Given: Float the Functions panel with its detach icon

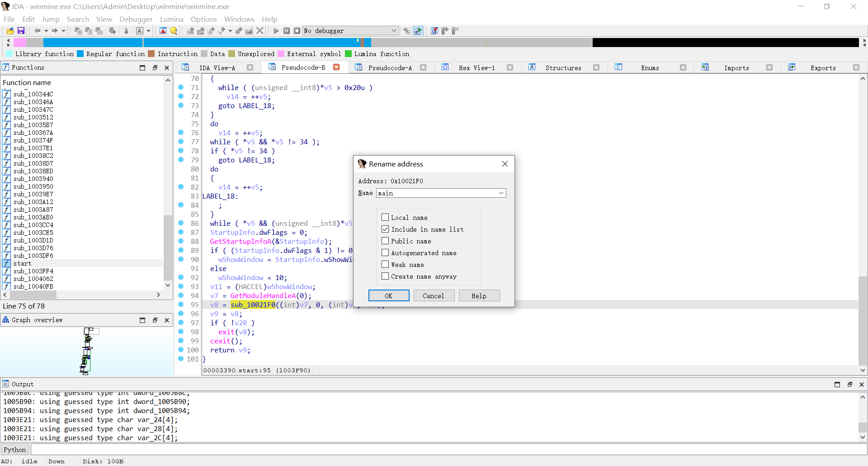Looking at the screenshot, I should click(x=155, y=67).
